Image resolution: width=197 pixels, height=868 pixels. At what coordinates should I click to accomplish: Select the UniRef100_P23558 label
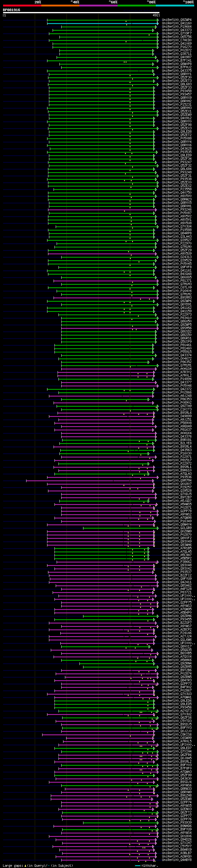(177, 189)
